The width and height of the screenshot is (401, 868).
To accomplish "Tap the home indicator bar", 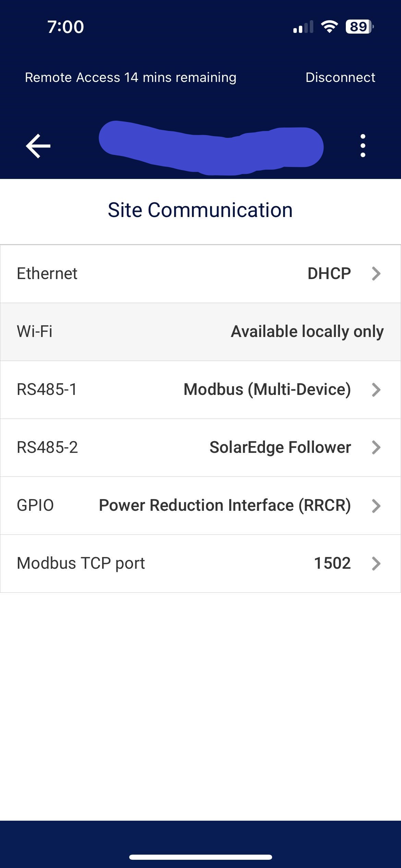I will coord(200,857).
